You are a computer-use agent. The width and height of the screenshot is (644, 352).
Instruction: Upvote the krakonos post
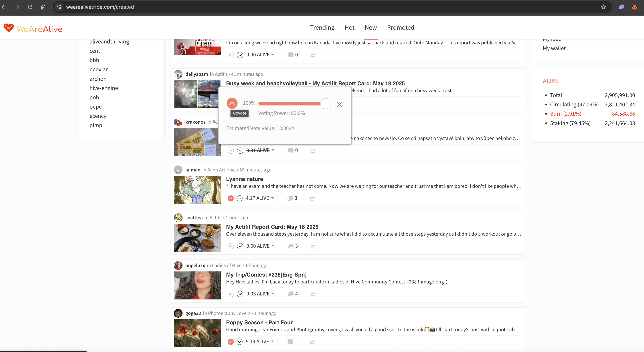click(230, 151)
